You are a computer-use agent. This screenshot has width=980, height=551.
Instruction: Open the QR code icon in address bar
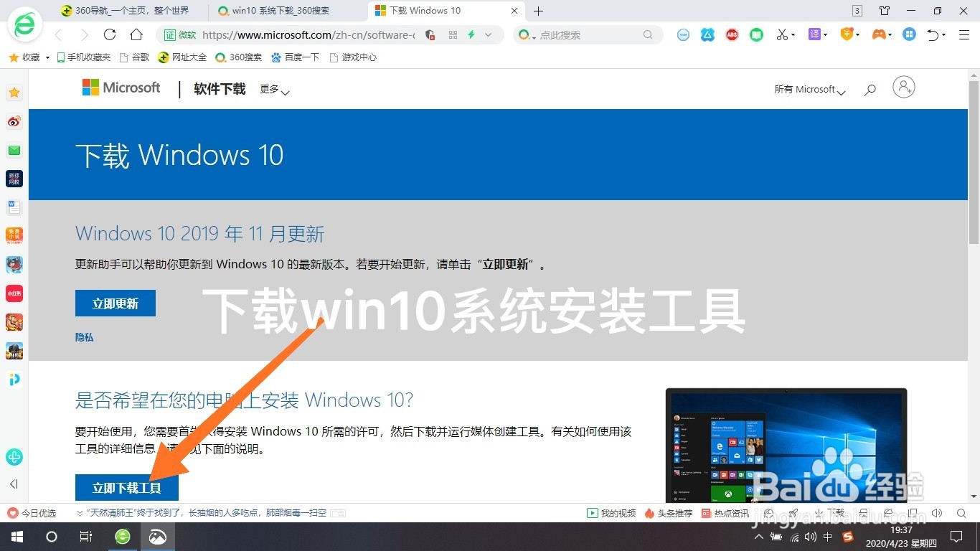pyautogui.click(x=453, y=34)
